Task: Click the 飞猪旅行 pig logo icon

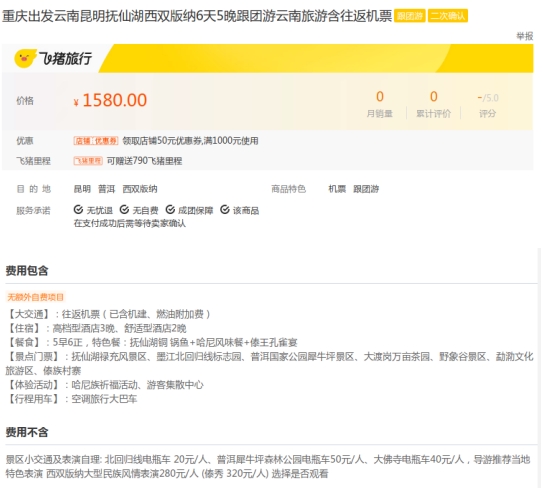Action: tap(25, 58)
